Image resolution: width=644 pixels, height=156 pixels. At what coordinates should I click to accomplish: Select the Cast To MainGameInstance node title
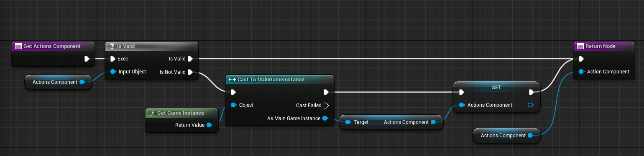[271, 80]
